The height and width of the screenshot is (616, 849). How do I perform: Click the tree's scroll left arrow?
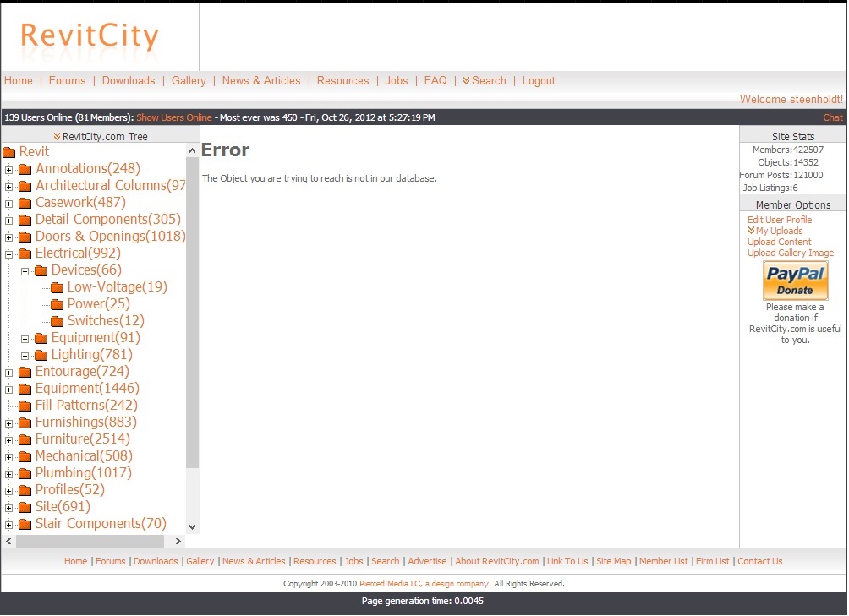pos(8,541)
